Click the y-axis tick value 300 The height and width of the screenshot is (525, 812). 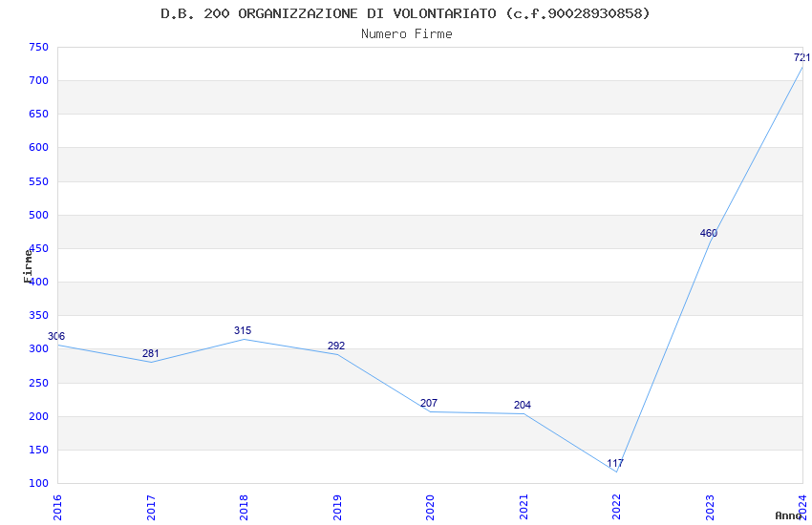39,348
